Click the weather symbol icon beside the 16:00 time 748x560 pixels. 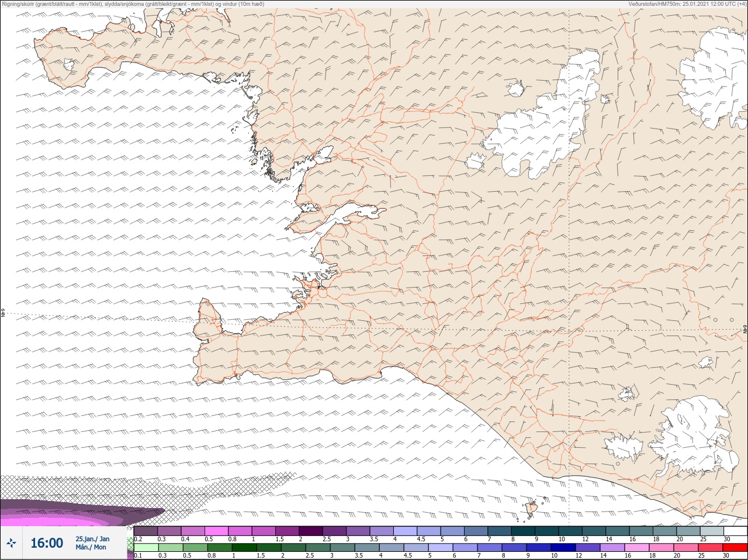coord(11,543)
